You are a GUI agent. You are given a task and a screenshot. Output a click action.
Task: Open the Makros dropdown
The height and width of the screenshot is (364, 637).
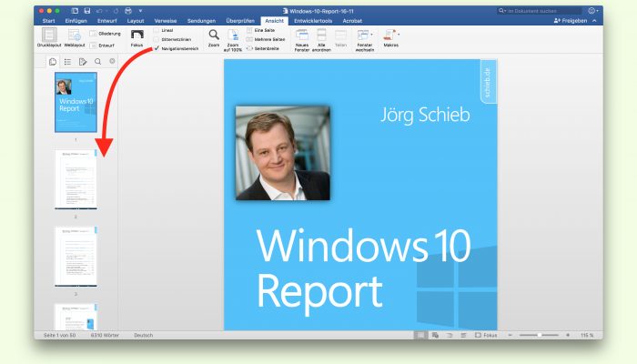[x=391, y=38]
